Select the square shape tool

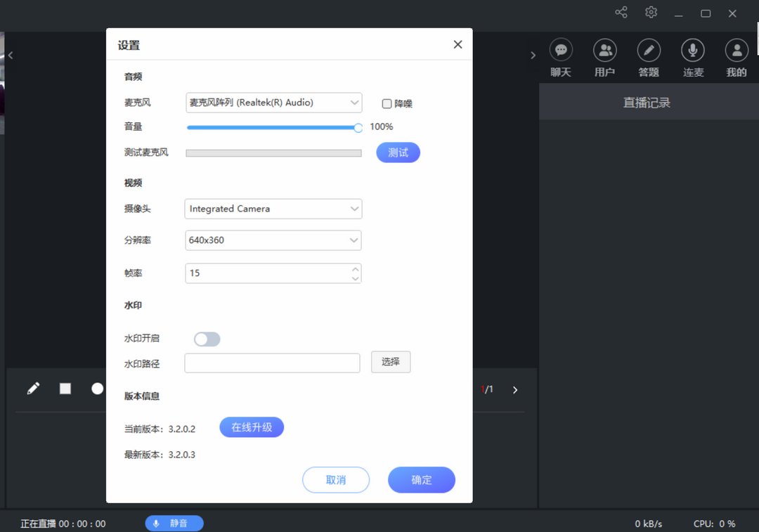click(x=65, y=388)
